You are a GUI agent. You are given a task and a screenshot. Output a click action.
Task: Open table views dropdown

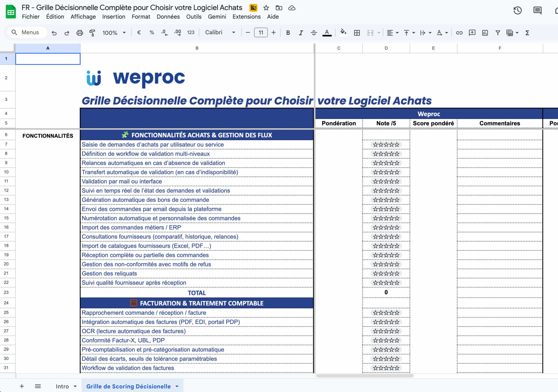pyautogui.click(x=517, y=32)
